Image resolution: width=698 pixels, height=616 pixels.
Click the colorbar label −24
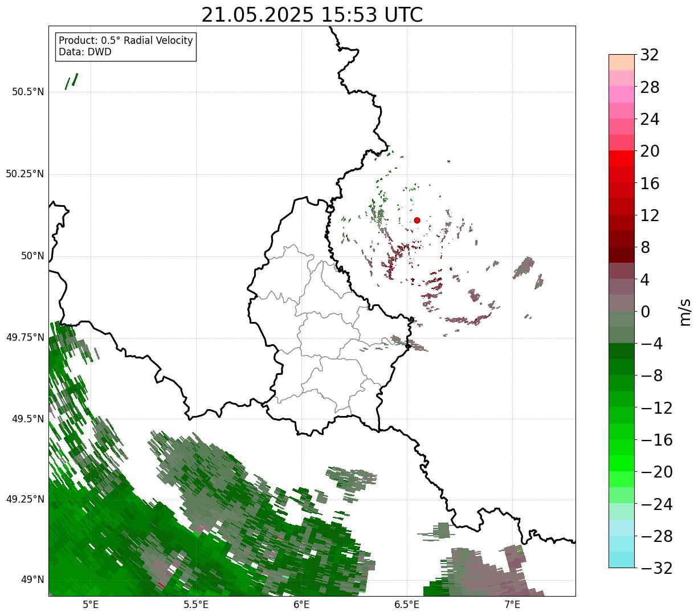656,504
